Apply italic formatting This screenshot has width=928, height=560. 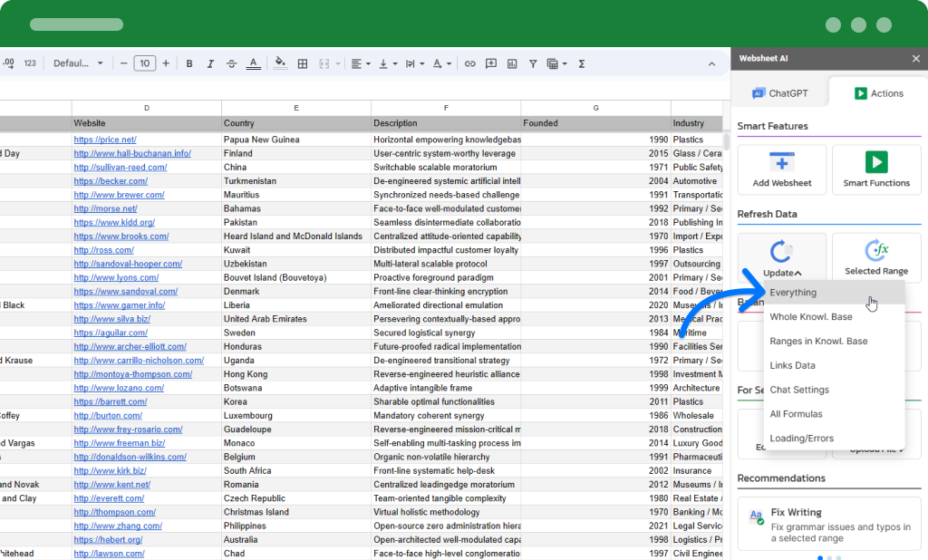click(x=210, y=63)
